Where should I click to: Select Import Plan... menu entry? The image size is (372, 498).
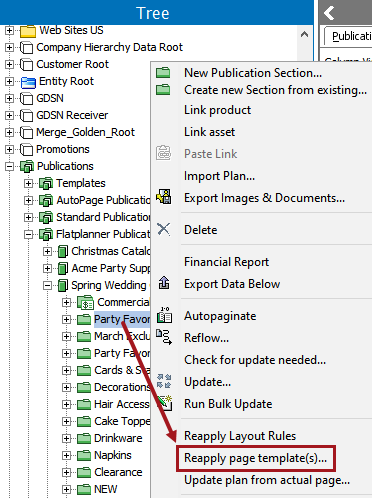pyautogui.click(x=219, y=176)
